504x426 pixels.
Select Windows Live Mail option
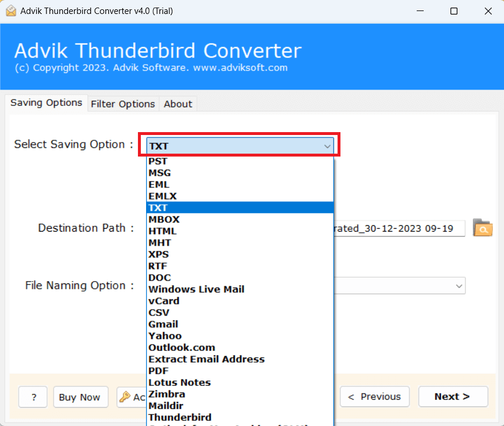coord(240,289)
